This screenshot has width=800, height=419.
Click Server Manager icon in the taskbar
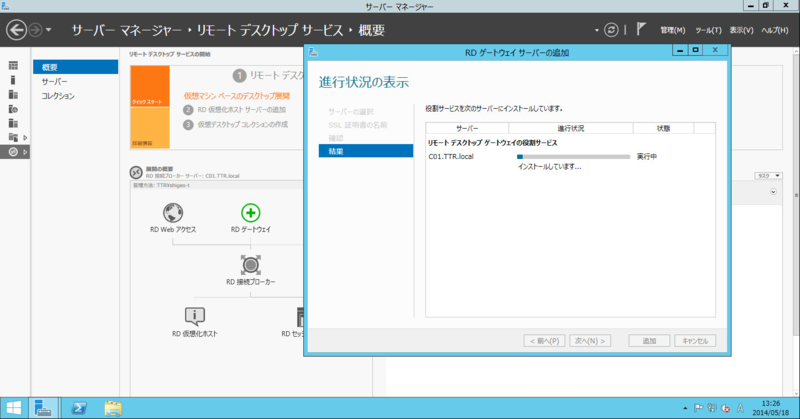click(x=43, y=408)
